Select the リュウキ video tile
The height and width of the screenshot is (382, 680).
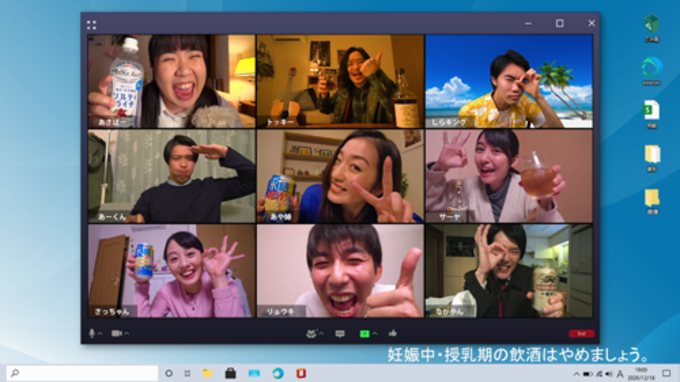(340, 271)
